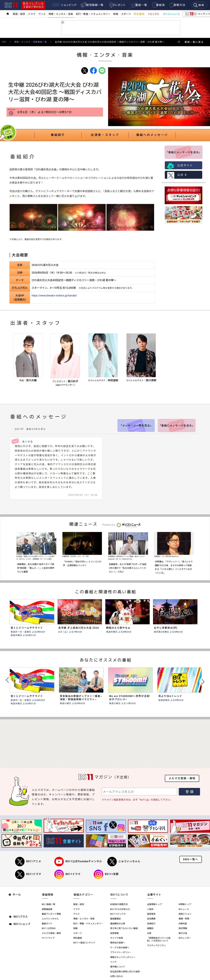The width and height of the screenshot is (210, 980).
Task: Open the 宝くじドリームサテライト related program thumbnail
Action: 32,611
